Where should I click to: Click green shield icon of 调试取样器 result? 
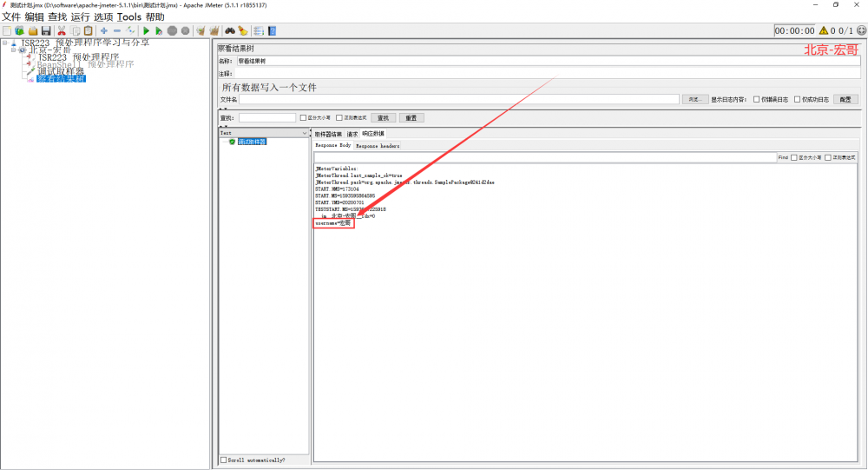pos(232,142)
